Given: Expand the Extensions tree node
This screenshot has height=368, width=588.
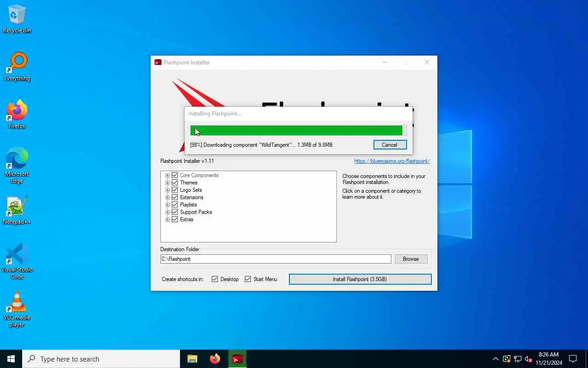Looking at the screenshot, I should (x=167, y=197).
